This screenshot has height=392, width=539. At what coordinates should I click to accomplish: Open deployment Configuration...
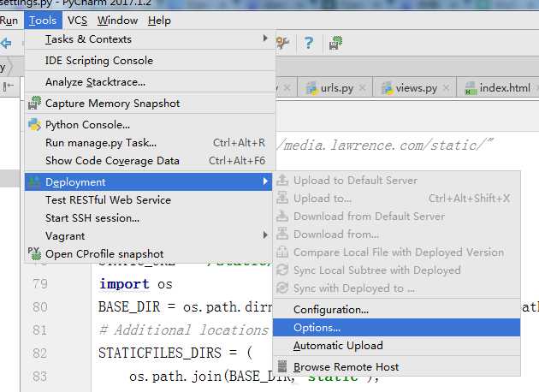(x=397, y=310)
